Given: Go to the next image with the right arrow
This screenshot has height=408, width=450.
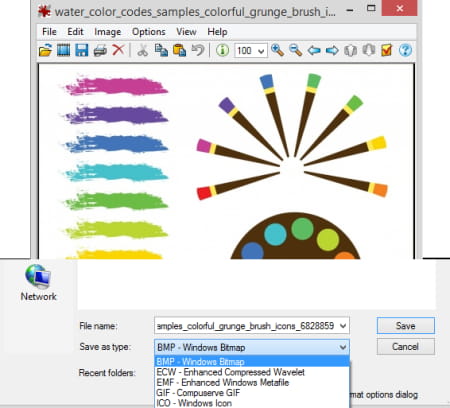Looking at the screenshot, I should pyautogui.click(x=332, y=51).
